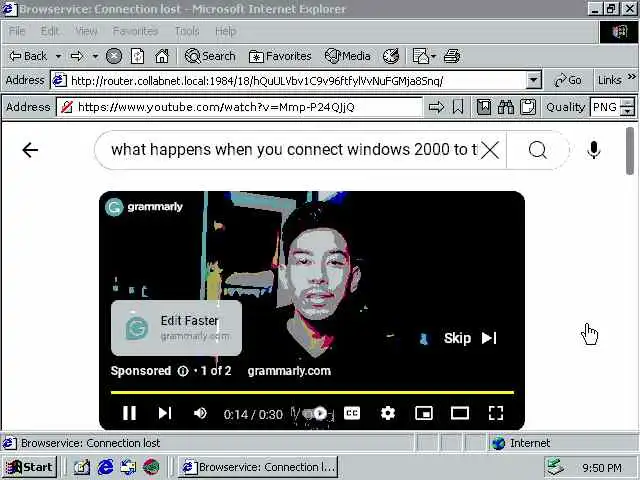Click the router.collabnet.local address field
This screenshot has width=640, height=480.
click(x=296, y=80)
